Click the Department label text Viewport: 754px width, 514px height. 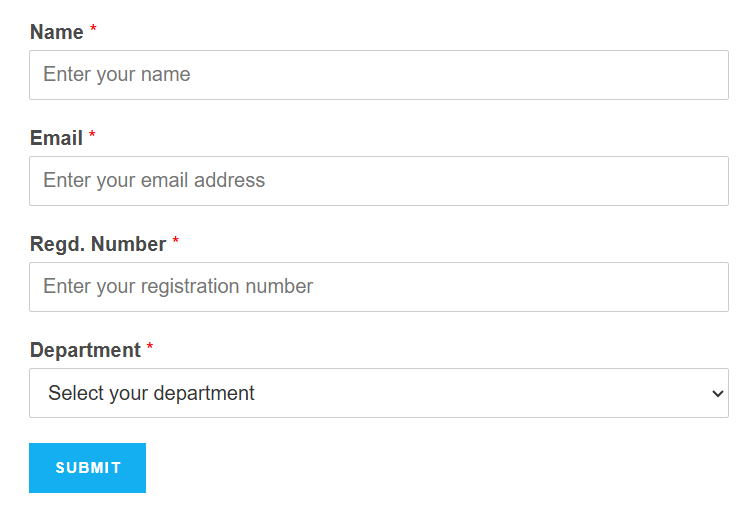(x=86, y=350)
